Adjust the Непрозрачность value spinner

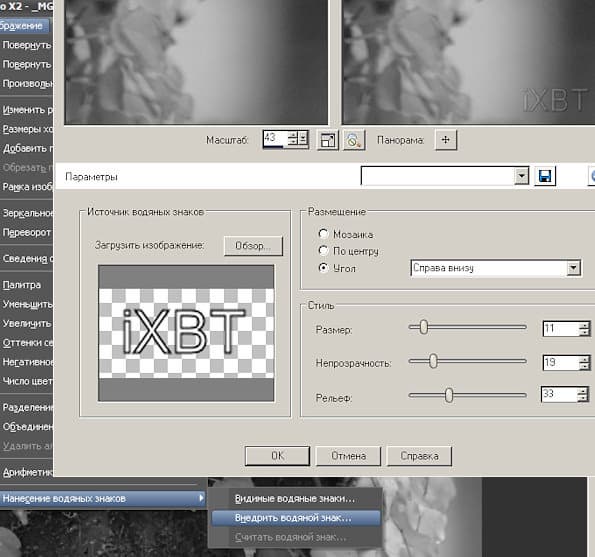point(584,362)
